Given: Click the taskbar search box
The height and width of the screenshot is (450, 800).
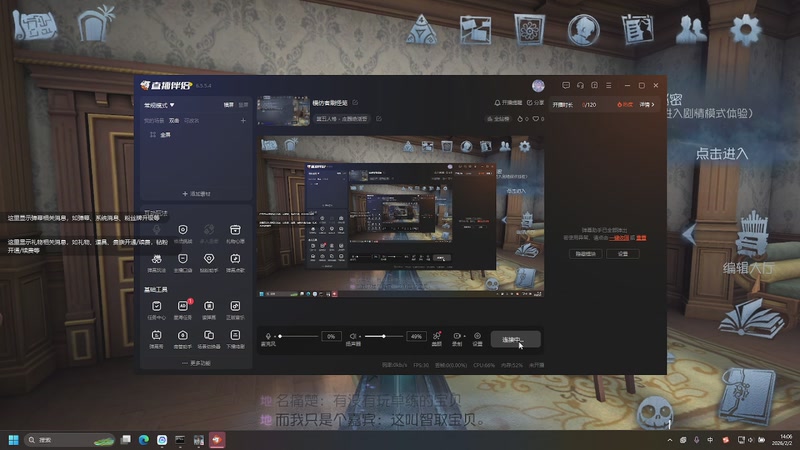Looking at the screenshot, I should coord(70,440).
